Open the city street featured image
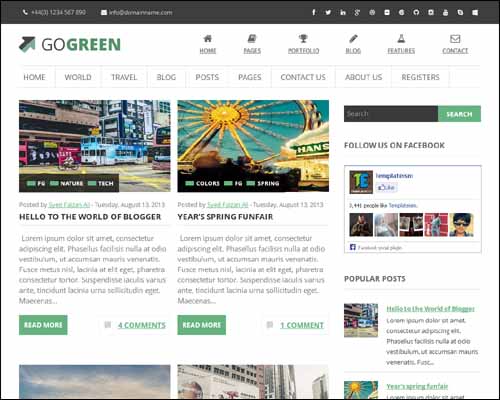Screen dimensions: 500x400 click(95, 146)
